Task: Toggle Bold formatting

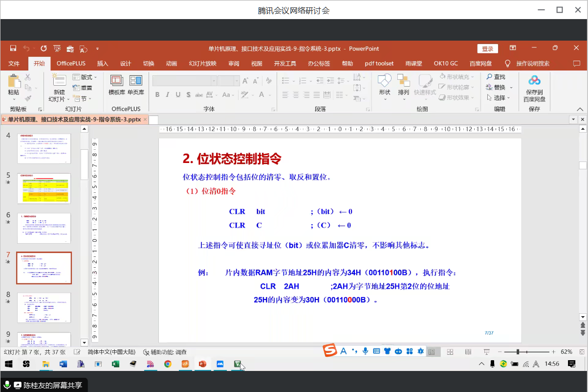Action: 157,94
